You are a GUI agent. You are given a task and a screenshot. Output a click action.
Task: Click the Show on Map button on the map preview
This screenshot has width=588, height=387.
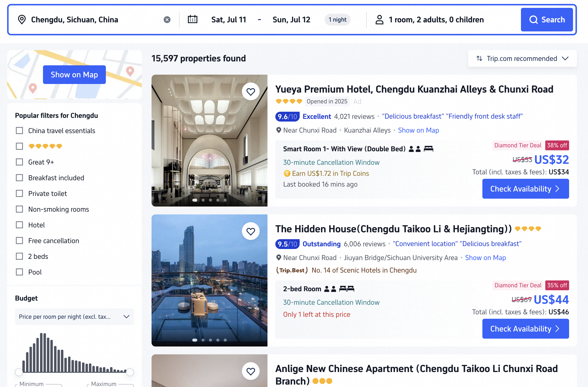74,74
